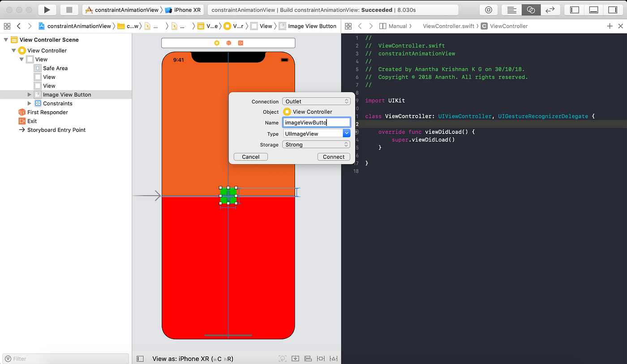Open the Connection type dropdown
Viewport: 627px width, 364px height.
click(316, 101)
